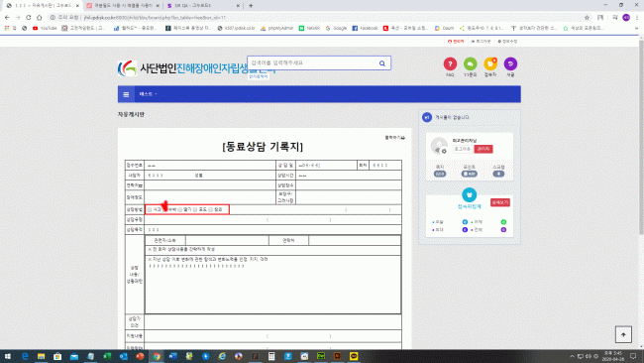Click the clock in the taskbar
Screen dimensions: 644x363
tap(612, 356)
